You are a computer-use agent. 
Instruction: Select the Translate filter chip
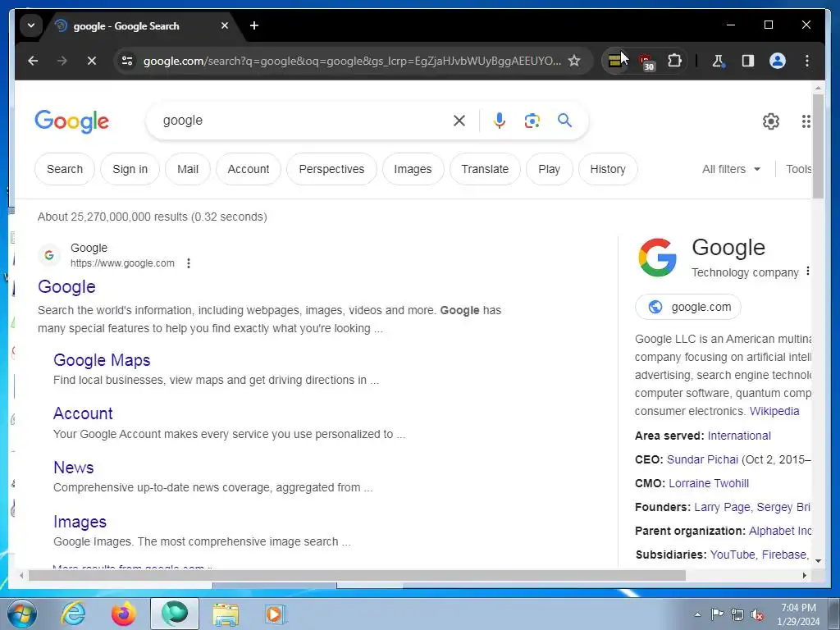coord(485,169)
